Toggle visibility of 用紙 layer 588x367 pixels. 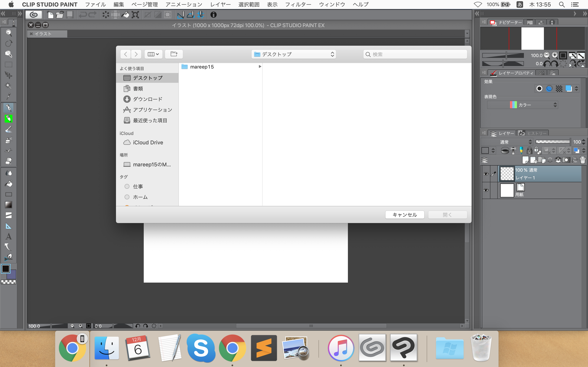[x=486, y=190]
